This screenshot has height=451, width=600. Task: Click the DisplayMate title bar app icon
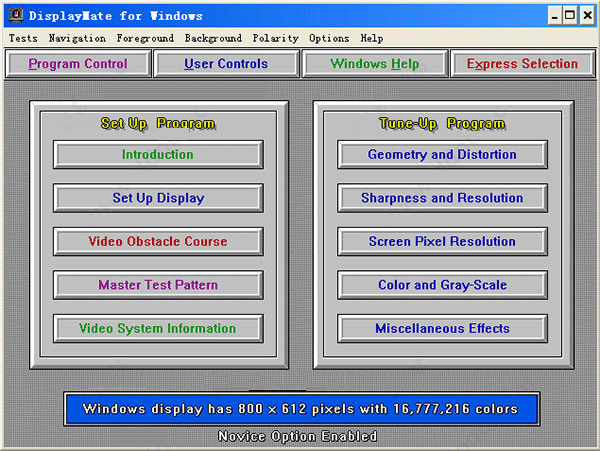pyautogui.click(x=16, y=15)
